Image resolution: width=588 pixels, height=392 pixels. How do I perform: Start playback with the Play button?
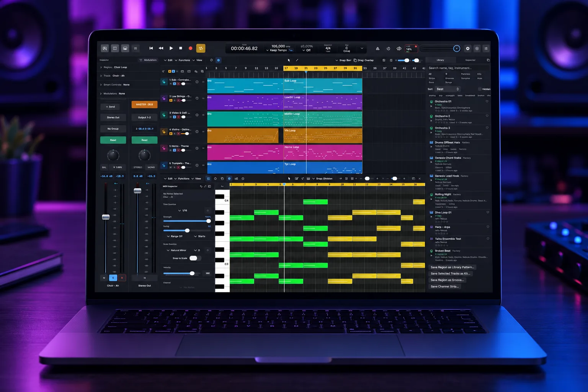click(x=171, y=48)
